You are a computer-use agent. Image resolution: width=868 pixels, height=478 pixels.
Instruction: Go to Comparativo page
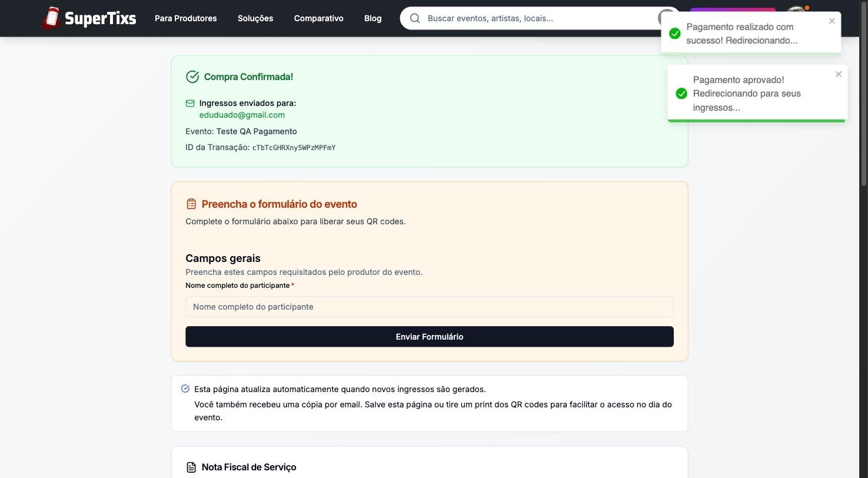(x=318, y=18)
